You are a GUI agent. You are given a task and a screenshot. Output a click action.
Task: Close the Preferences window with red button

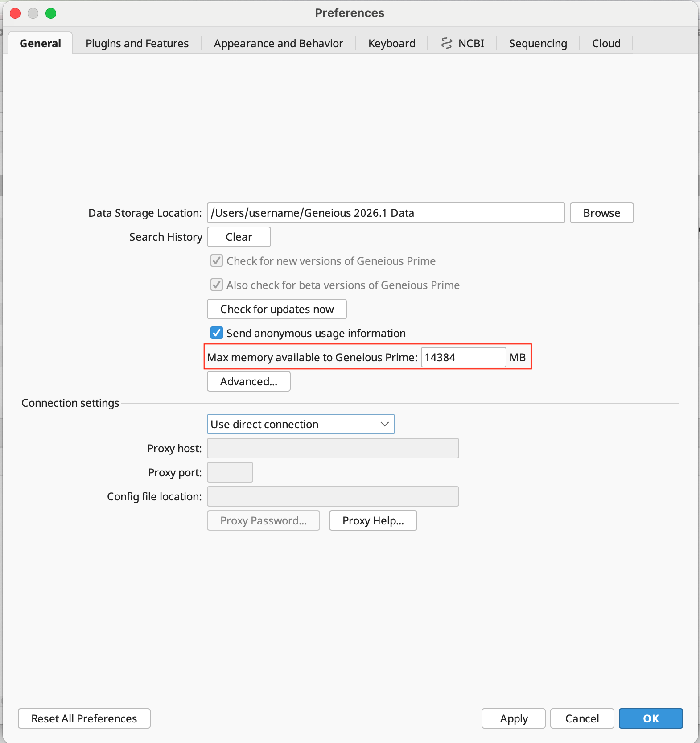click(x=15, y=13)
